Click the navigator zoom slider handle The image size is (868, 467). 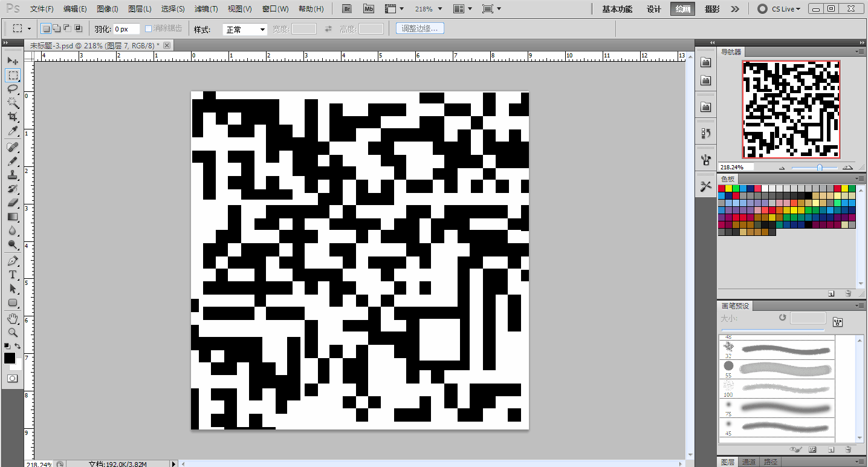(x=819, y=168)
